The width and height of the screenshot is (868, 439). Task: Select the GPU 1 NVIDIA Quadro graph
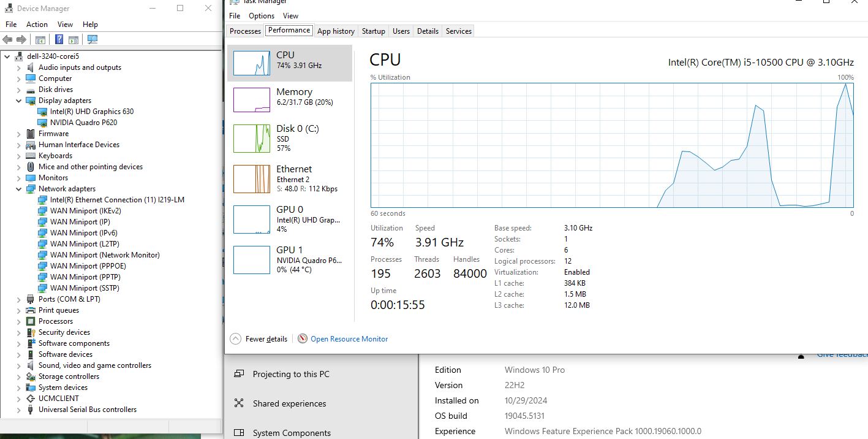coord(289,259)
